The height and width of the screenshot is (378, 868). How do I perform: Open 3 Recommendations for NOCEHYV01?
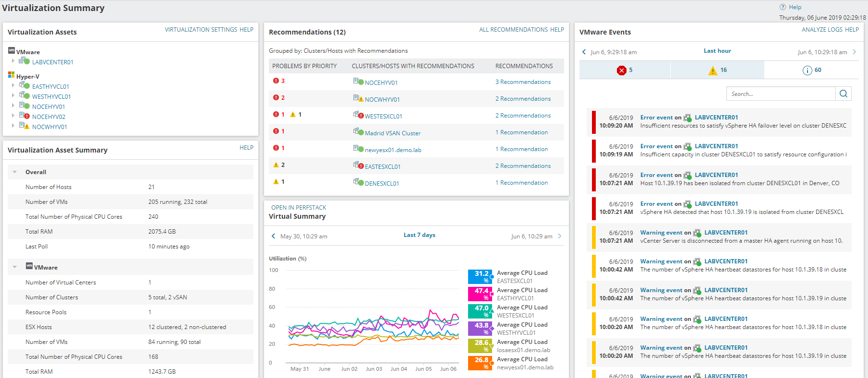(x=523, y=82)
